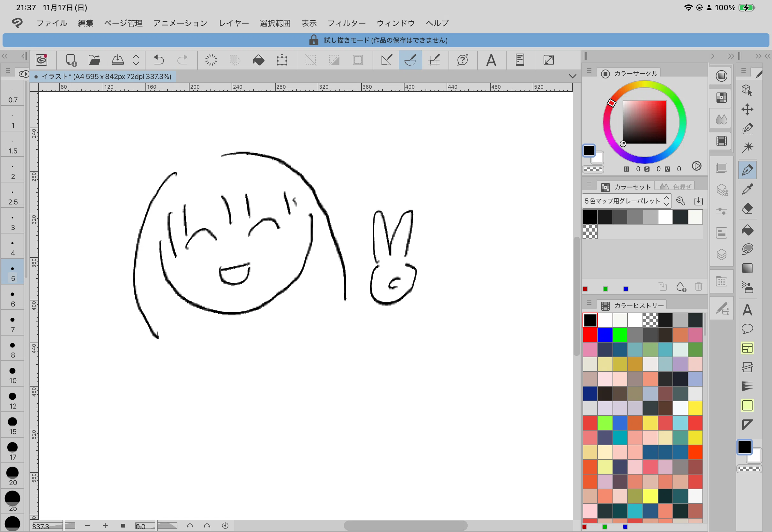Select the Move layer tool
This screenshot has width=772, height=532.
747,109
